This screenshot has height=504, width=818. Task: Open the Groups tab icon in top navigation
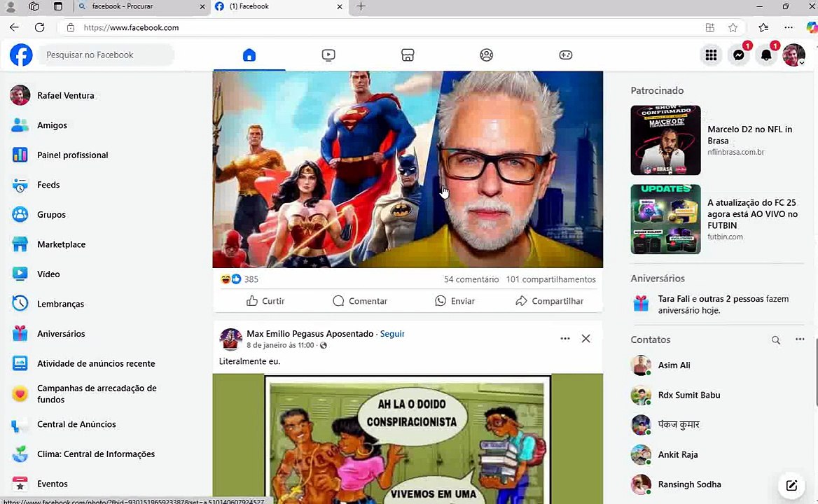[x=486, y=55]
